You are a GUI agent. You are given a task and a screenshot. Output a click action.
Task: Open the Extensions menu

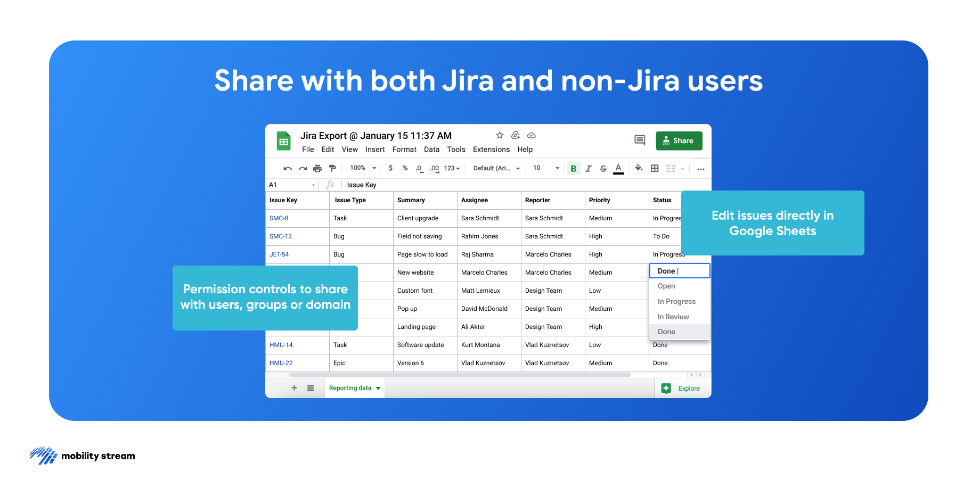click(x=491, y=150)
